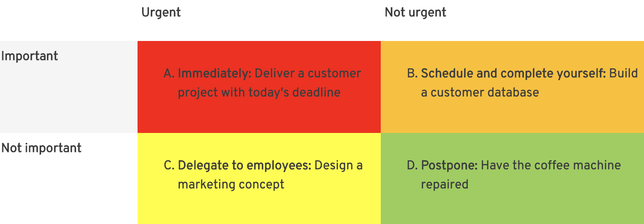Click text 'marketing concept'
This screenshot has width=644, height=224.
(231, 184)
